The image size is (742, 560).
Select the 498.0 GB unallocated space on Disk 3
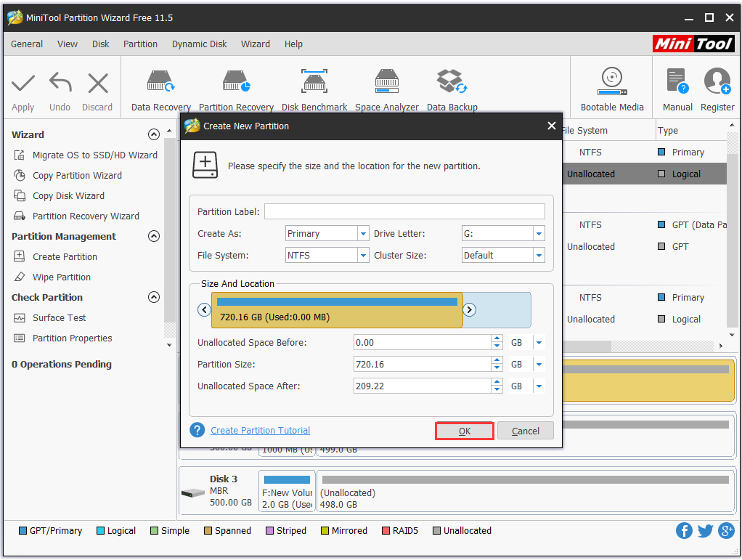pos(525,491)
